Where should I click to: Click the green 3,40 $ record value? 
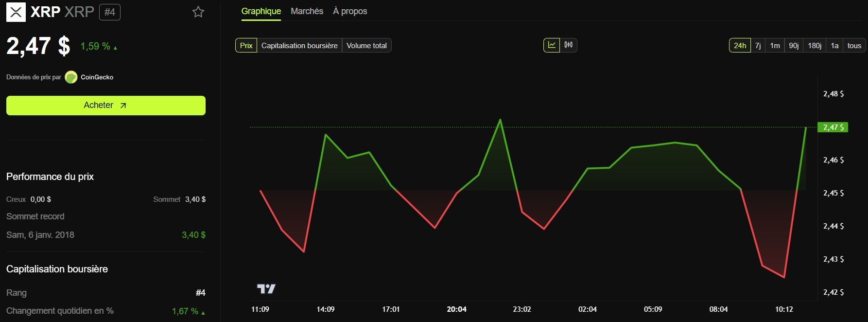(193, 235)
